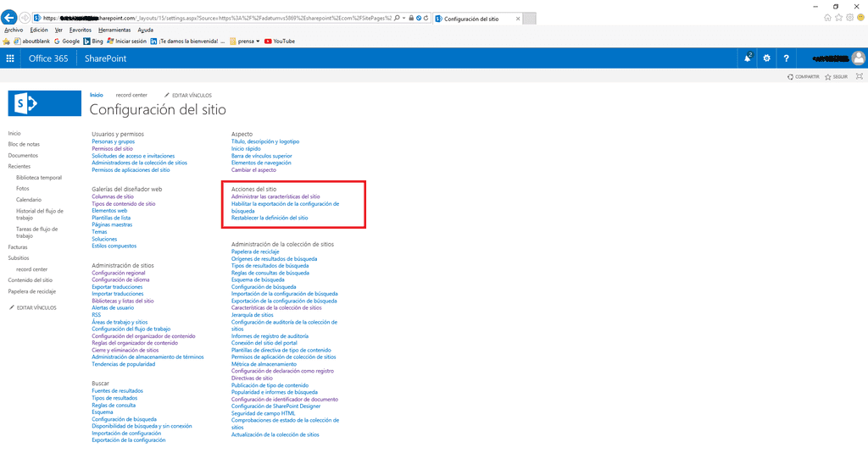
Task: Open Páginas maestras link
Action: tap(112, 225)
